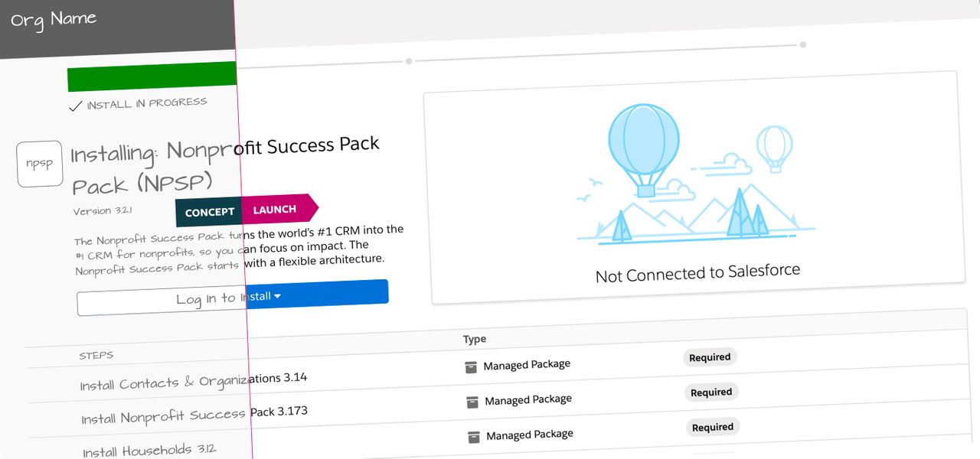Click the green install progress bar
980x459 pixels.
coord(152,78)
